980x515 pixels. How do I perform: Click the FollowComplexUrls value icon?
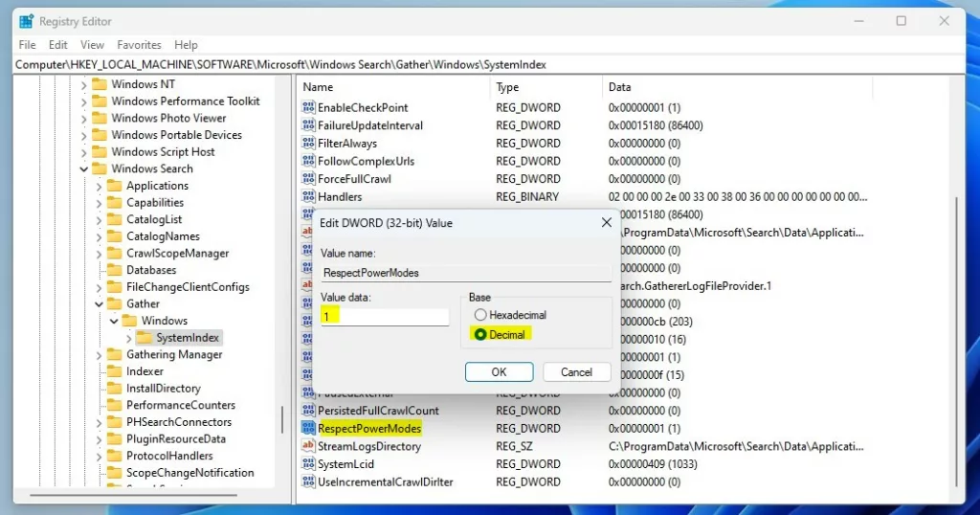tap(308, 161)
